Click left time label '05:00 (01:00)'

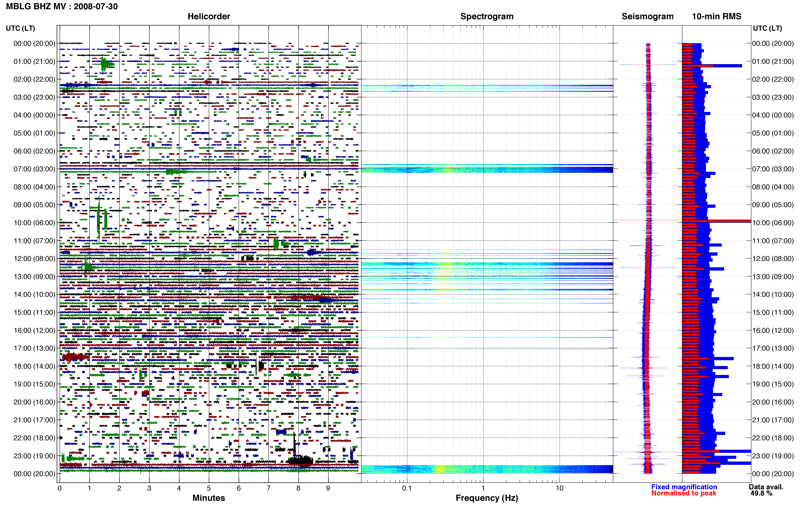[34, 133]
